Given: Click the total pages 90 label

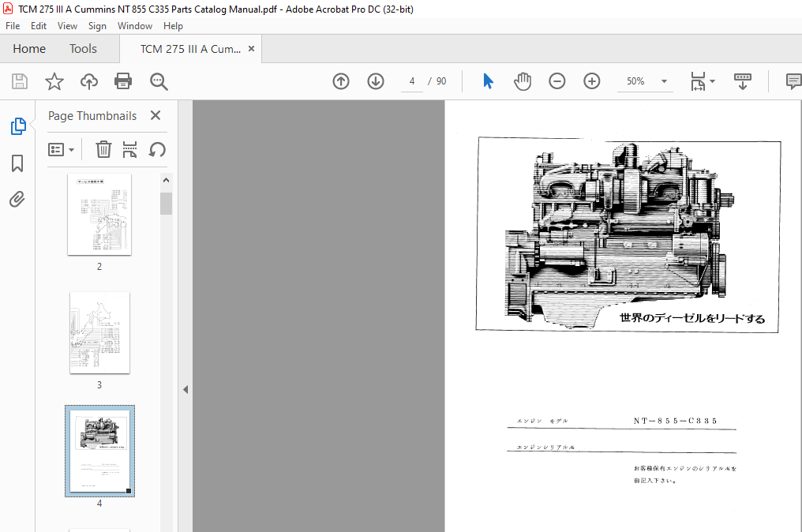Looking at the screenshot, I should point(441,81).
